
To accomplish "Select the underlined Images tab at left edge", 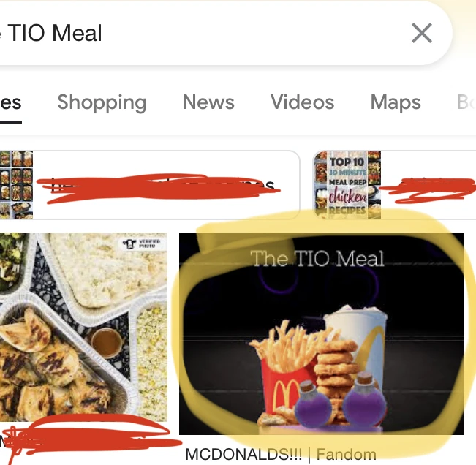I will [x=11, y=103].
